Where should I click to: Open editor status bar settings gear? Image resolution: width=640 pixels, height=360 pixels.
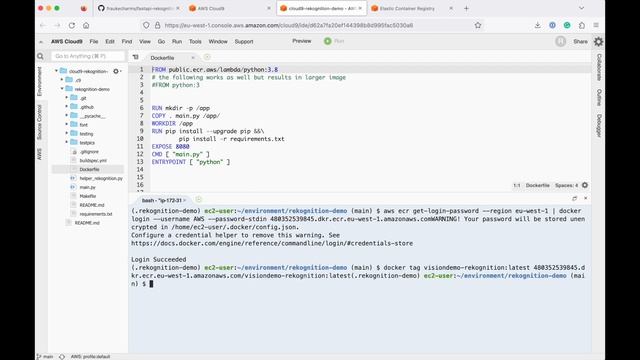585,185
